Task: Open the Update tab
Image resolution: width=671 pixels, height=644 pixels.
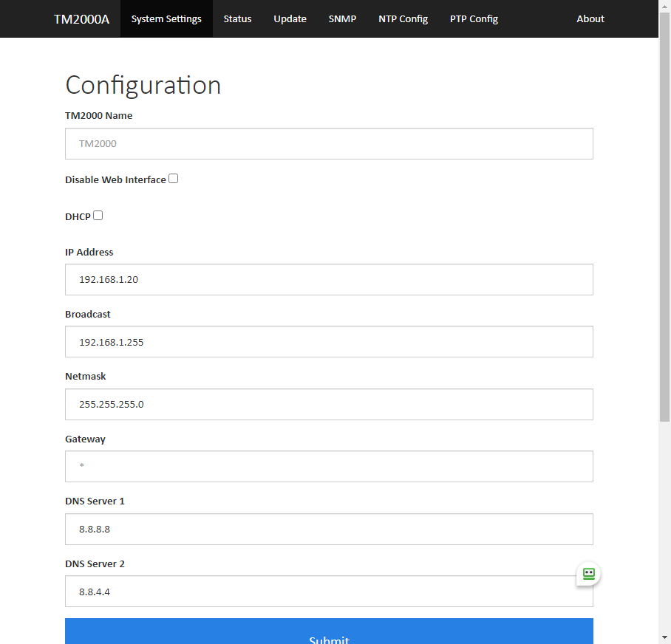Action: (290, 18)
